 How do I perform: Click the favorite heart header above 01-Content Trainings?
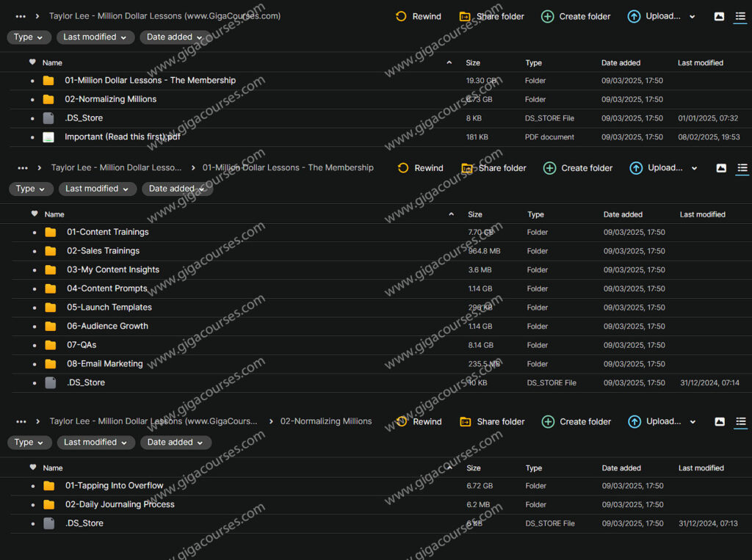[x=35, y=214]
